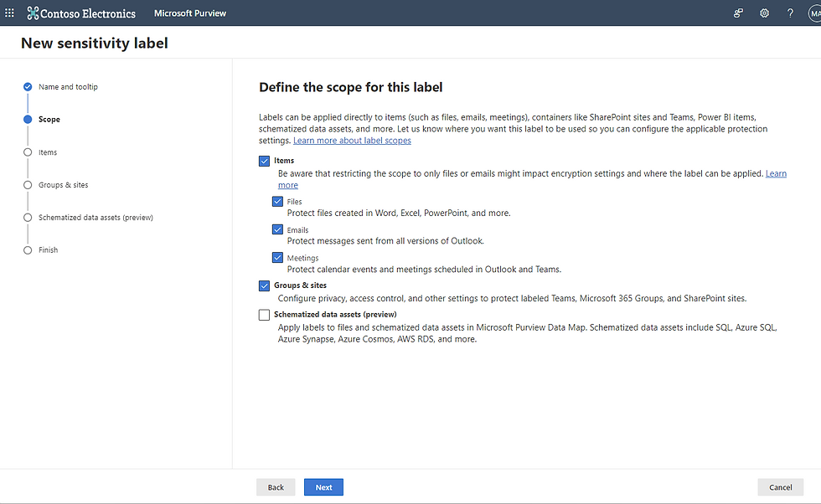This screenshot has width=821, height=504.
Task: Uncheck the Emails checkbox
Action: coord(277,229)
